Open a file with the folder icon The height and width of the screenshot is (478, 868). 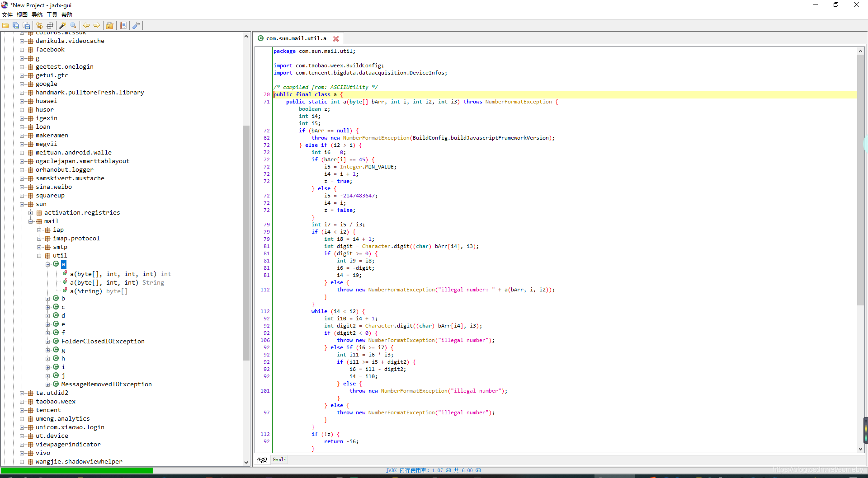[x=5, y=26]
